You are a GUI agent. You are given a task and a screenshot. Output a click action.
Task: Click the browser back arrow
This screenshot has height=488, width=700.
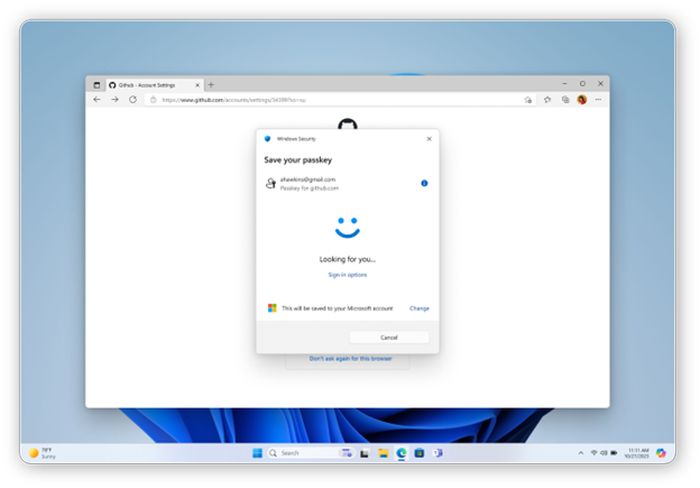click(x=97, y=100)
